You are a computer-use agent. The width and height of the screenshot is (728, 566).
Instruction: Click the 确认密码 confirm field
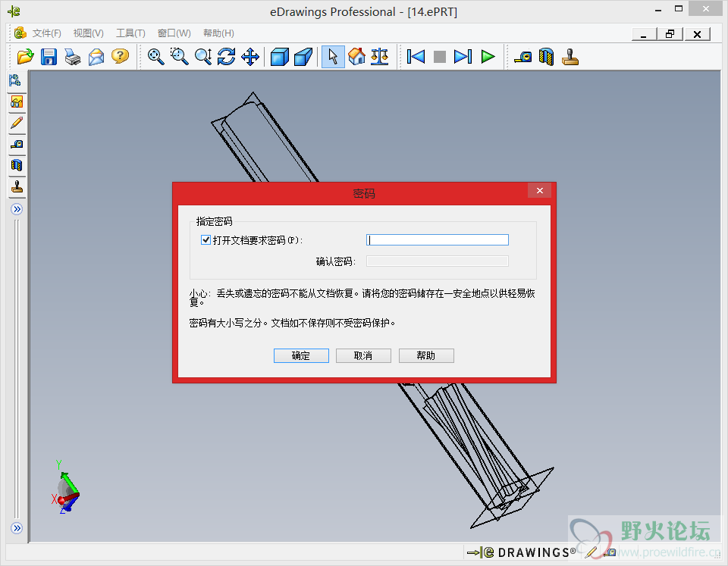tap(438, 261)
